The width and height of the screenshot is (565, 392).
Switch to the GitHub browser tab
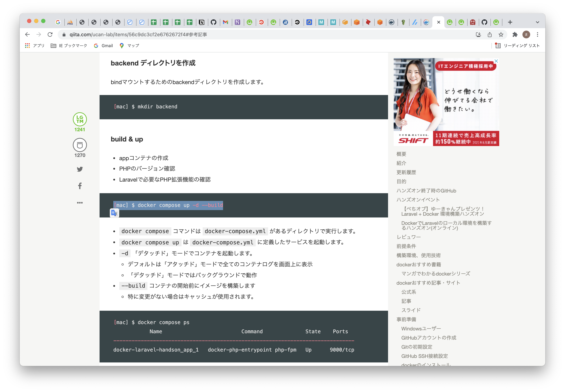coord(214,22)
